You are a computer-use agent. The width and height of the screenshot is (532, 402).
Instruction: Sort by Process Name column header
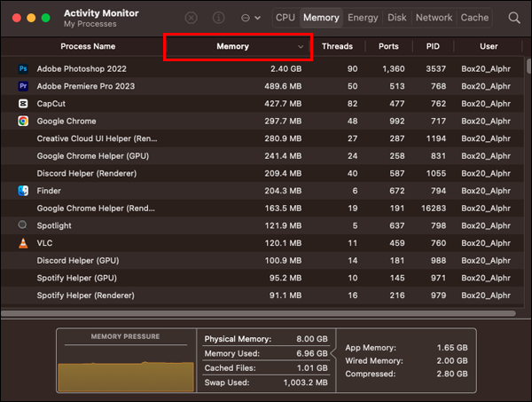tap(88, 46)
